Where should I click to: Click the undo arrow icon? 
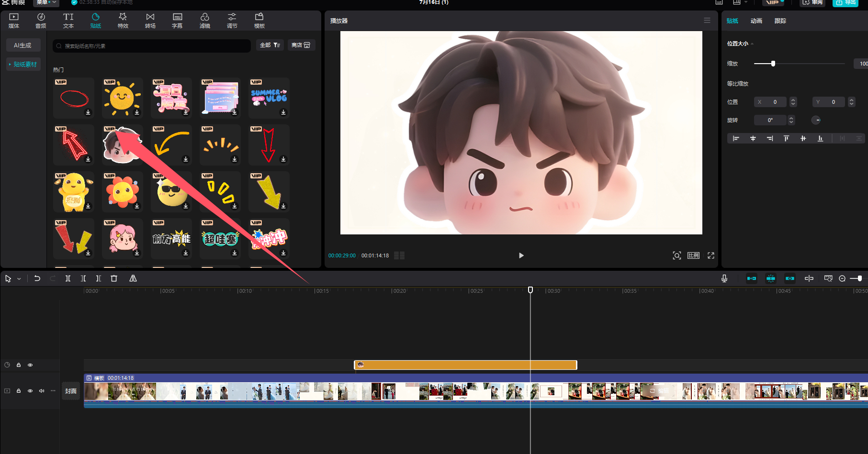[37, 278]
